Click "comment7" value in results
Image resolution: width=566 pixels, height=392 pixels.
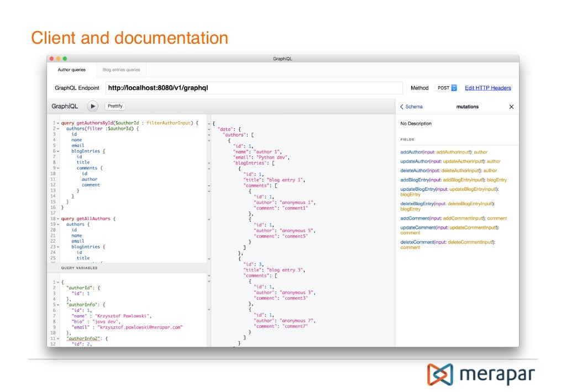(x=295, y=326)
